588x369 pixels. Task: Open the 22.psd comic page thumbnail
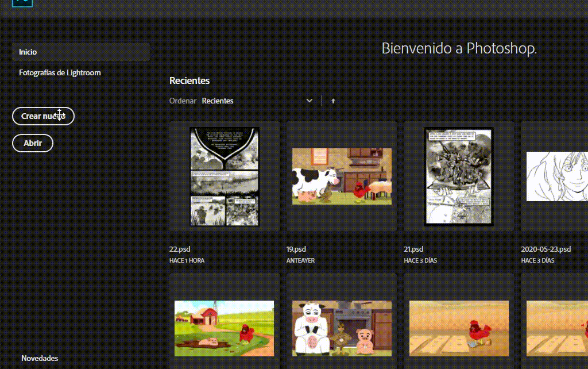tap(225, 176)
